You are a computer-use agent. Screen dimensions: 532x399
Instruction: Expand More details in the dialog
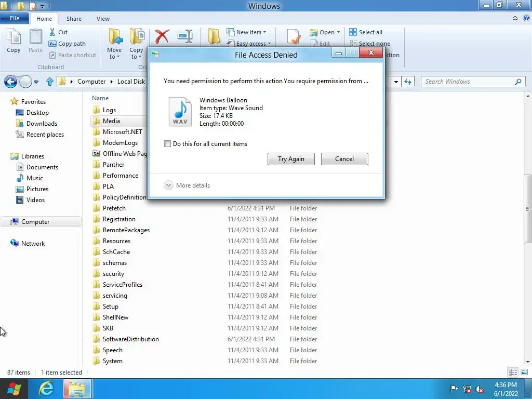[187, 185]
